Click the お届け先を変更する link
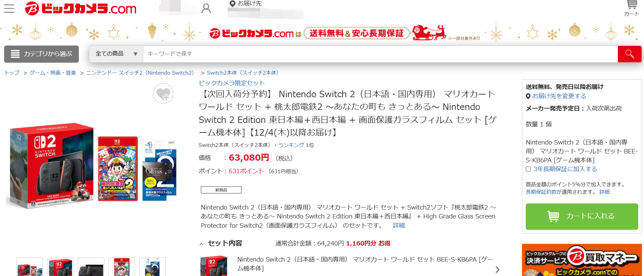The height and width of the screenshot is (276, 644). [x=559, y=96]
